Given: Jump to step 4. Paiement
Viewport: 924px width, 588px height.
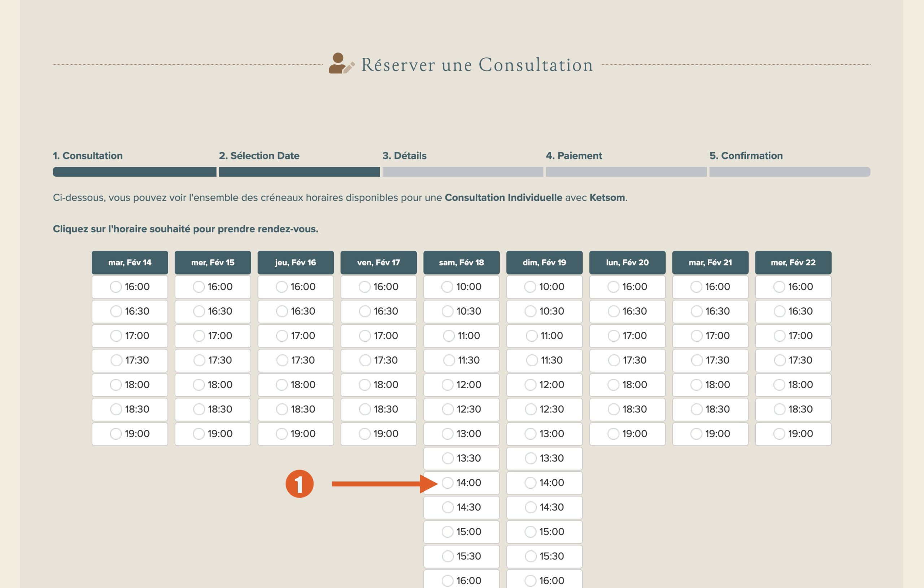Looking at the screenshot, I should pyautogui.click(x=574, y=156).
